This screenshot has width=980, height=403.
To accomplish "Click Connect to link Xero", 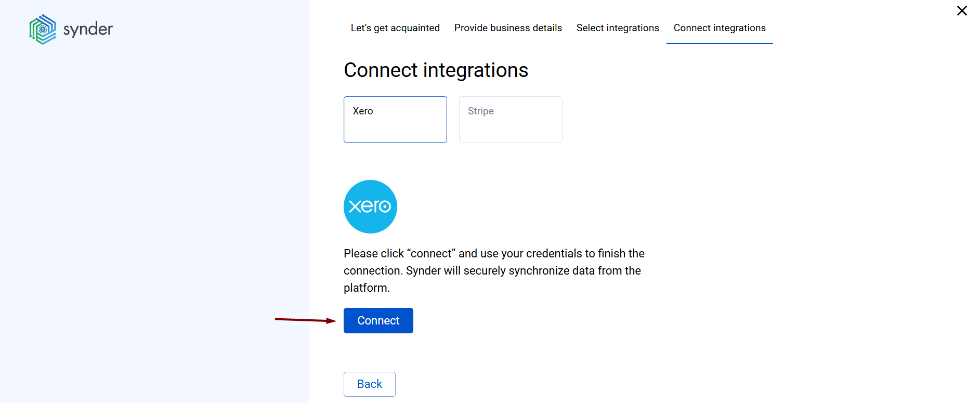I will coord(378,320).
